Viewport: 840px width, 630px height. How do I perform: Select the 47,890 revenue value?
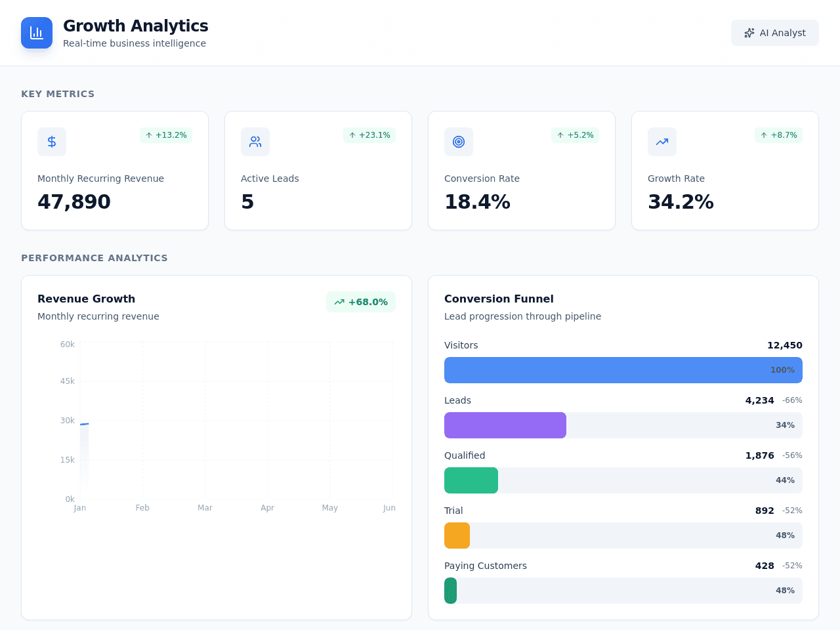(74, 201)
